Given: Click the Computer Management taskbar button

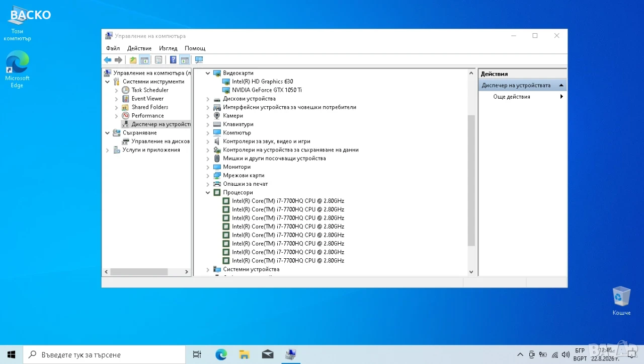Looking at the screenshot, I should pyautogui.click(x=291, y=354).
